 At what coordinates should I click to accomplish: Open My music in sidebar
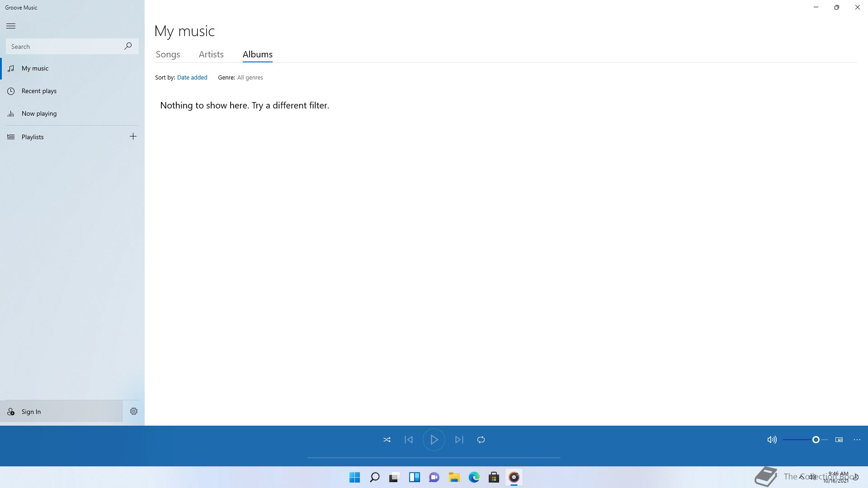coord(72,68)
